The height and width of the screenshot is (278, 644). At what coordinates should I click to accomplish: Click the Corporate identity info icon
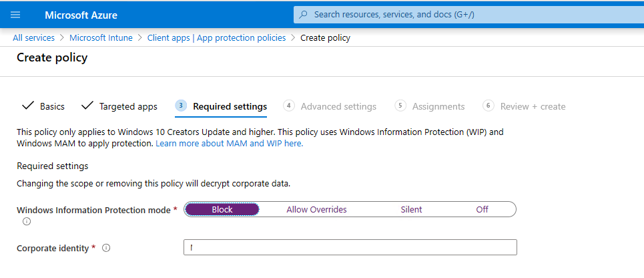106,248
